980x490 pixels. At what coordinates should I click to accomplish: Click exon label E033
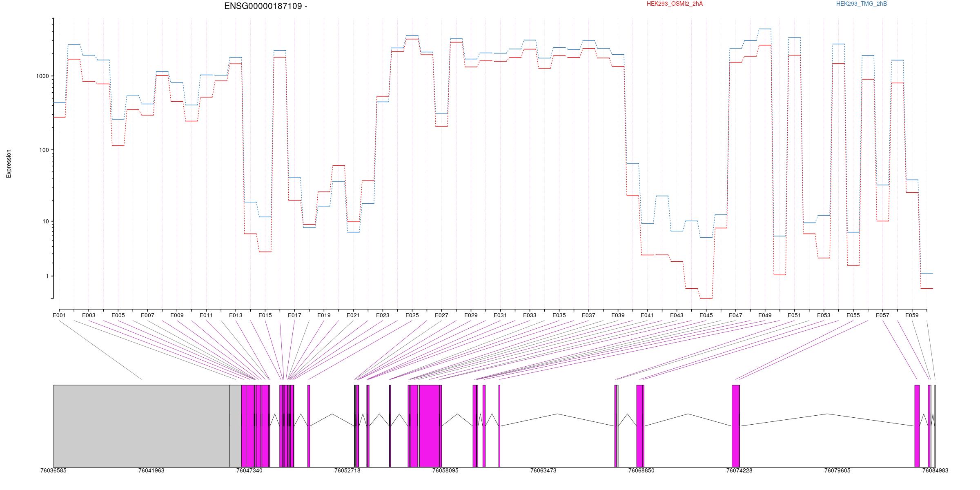click(x=530, y=315)
